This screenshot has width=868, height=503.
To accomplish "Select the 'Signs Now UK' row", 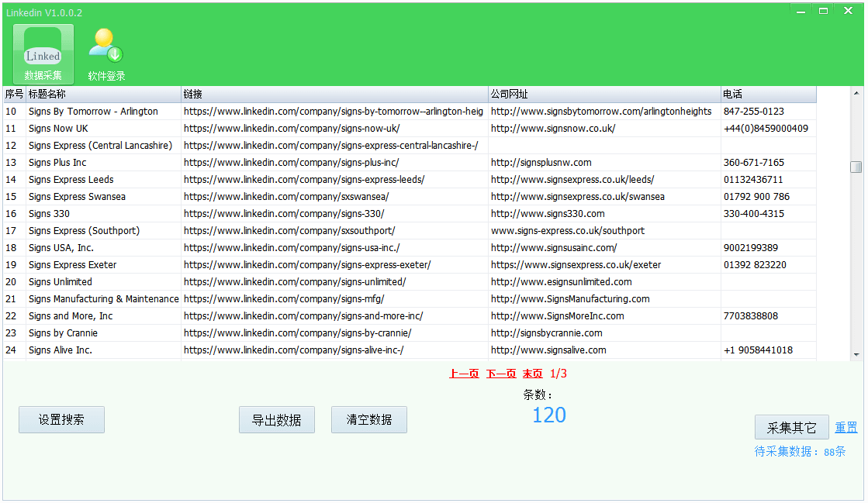I will 410,129.
